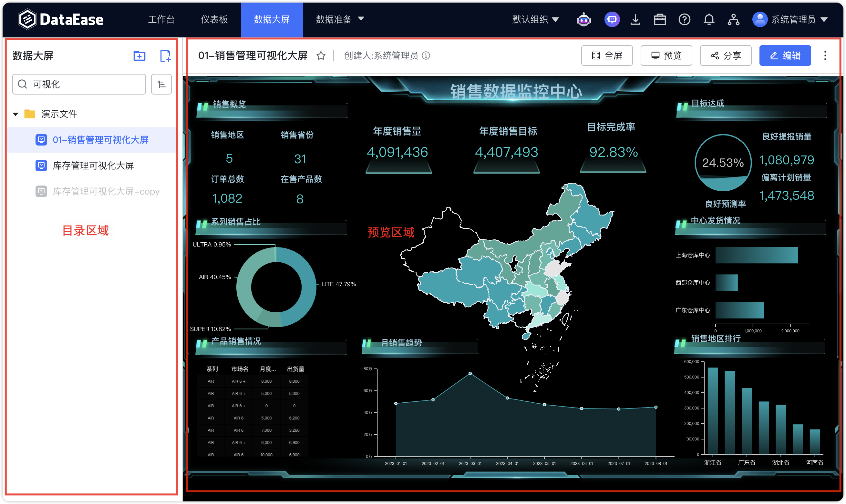Toggle the favorite star for the screen
The height and width of the screenshot is (504, 846).
(x=321, y=56)
